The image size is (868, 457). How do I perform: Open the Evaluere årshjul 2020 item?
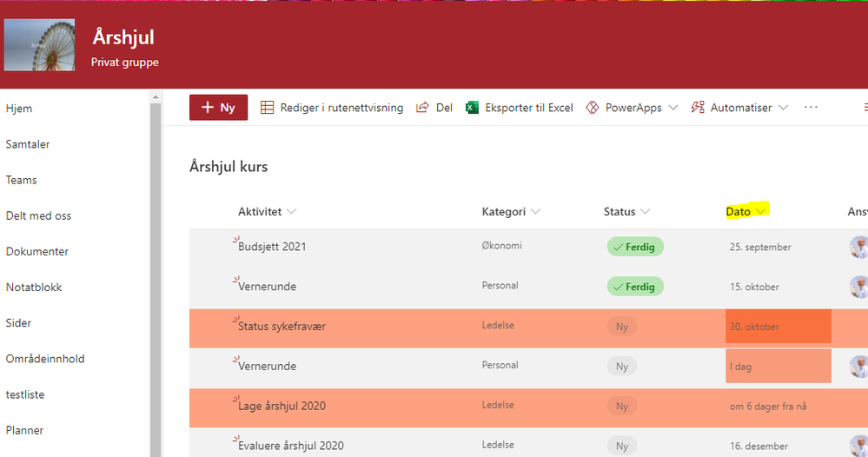290,446
